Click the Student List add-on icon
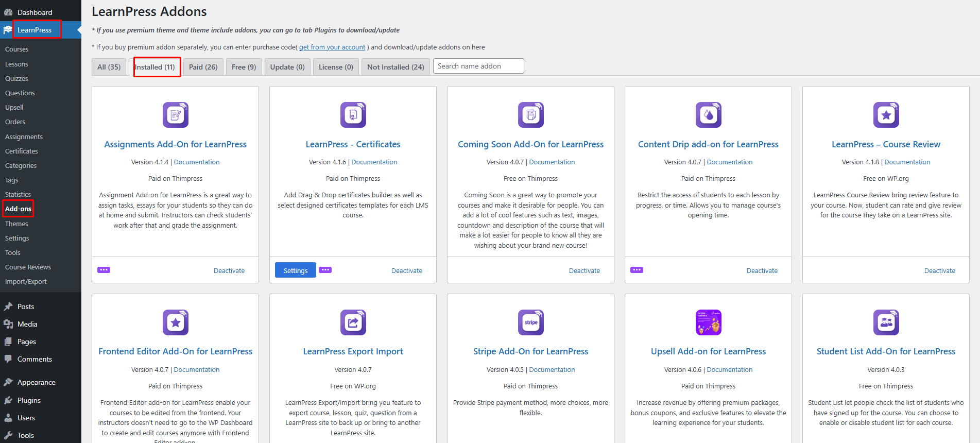980x443 pixels. coord(886,322)
